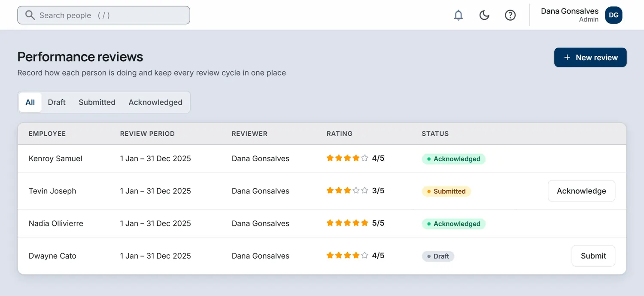Click the search magnifier icon
This screenshot has height=296, width=644.
[x=30, y=15]
